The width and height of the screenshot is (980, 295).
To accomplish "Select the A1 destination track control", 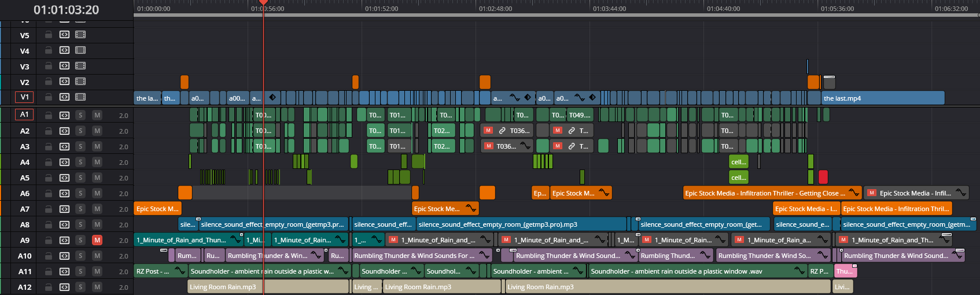I will [x=24, y=115].
